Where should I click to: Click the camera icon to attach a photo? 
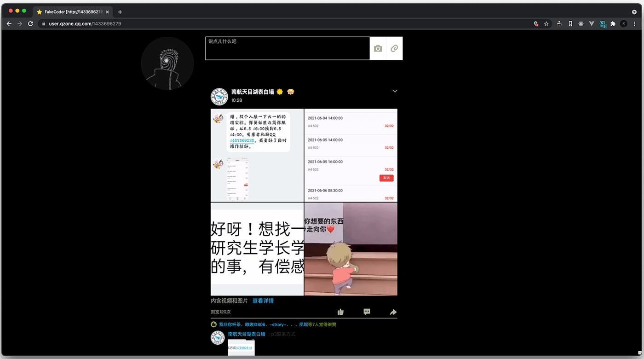pyautogui.click(x=377, y=48)
